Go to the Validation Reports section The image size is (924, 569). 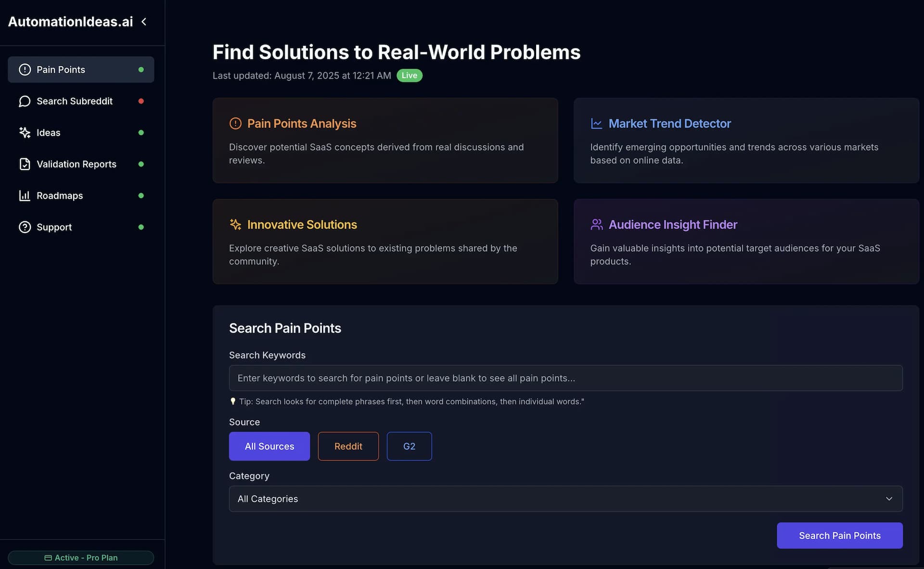(x=77, y=164)
